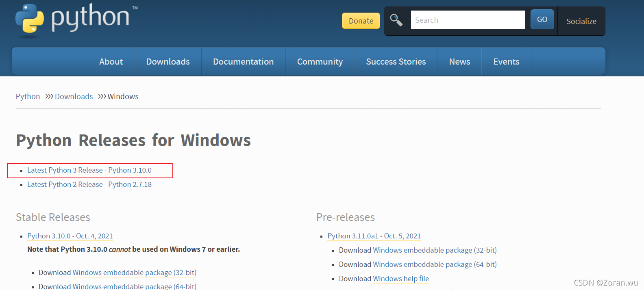This screenshot has height=290, width=644.
Task: Open Python 3.10.0 - Oct. 4, 2021 link
Action: click(x=70, y=236)
